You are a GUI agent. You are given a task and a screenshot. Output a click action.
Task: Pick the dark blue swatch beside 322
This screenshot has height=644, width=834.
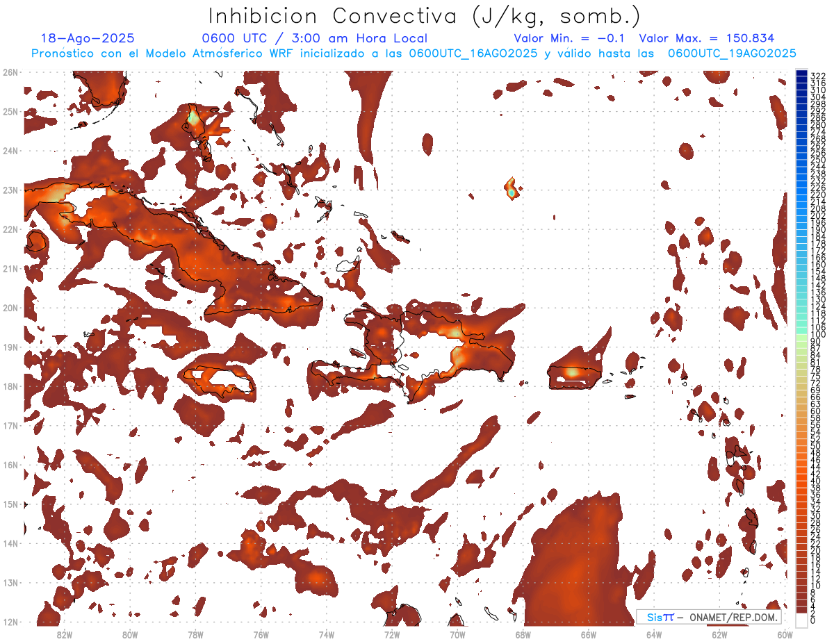point(801,74)
